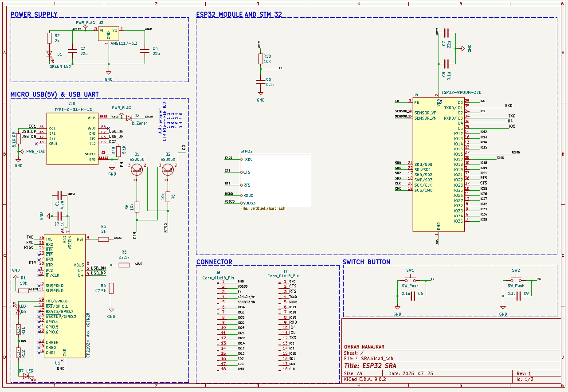Select the SW2 push button symbol
568x392 pixels.
516,280
